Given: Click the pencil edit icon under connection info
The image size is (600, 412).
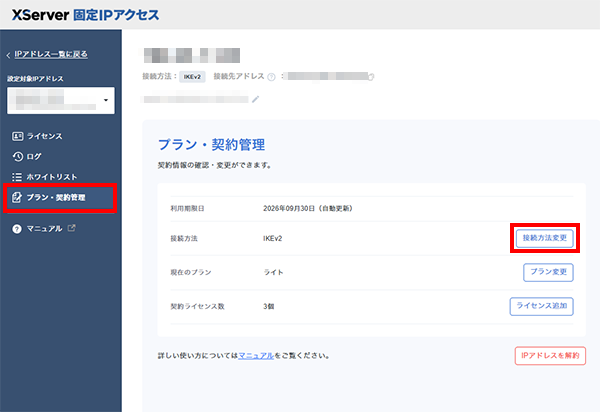Looking at the screenshot, I should coord(256,99).
